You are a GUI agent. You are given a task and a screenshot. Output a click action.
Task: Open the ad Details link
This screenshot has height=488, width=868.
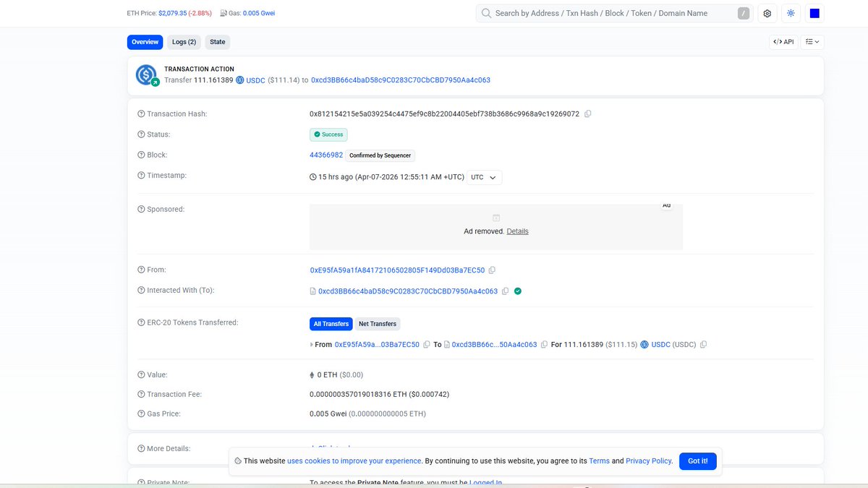(517, 231)
